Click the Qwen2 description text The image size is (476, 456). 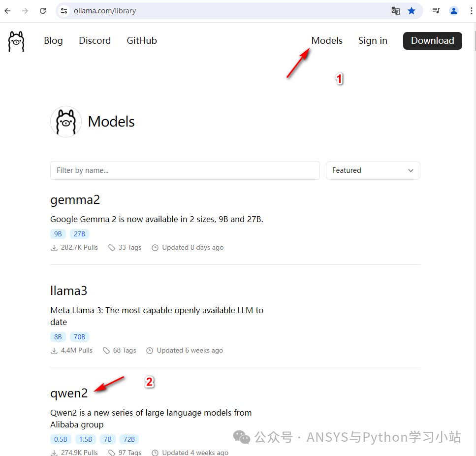pyautogui.click(x=151, y=419)
